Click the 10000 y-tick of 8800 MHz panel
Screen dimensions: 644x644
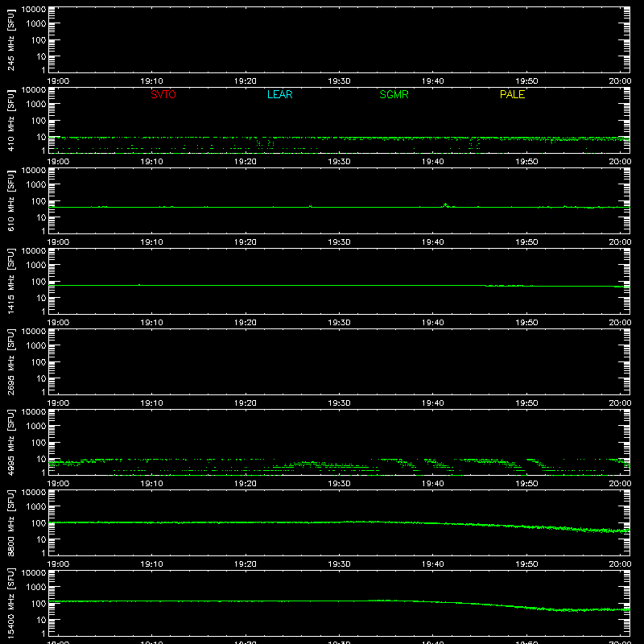tap(34, 493)
